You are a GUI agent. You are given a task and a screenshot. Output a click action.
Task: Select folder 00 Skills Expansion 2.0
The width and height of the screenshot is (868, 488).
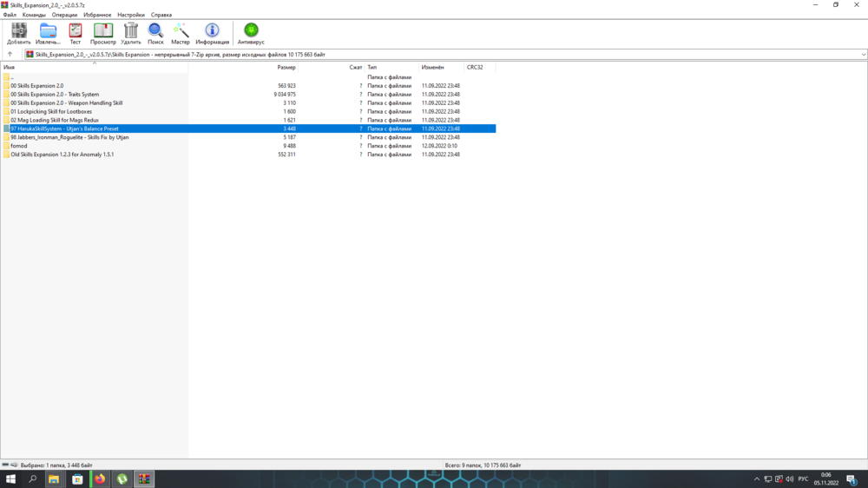pos(248,86)
